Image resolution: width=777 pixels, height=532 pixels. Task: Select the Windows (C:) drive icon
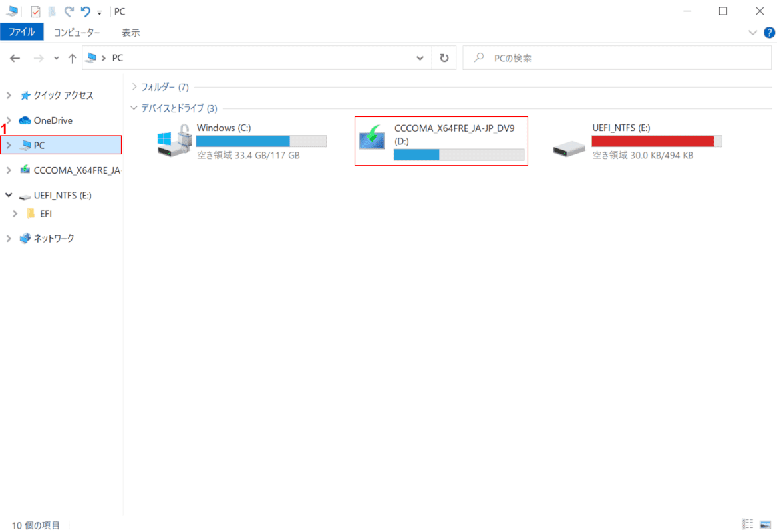pyautogui.click(x=174, y=140)
